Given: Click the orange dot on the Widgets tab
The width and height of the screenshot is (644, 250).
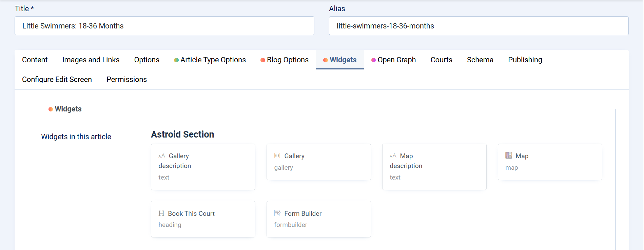Looking at the screenshot, I should (326, 60).
